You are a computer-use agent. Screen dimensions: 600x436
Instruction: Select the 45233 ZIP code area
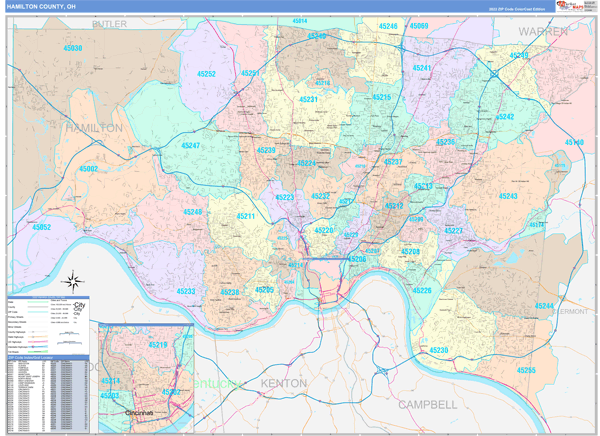[186, 291]
